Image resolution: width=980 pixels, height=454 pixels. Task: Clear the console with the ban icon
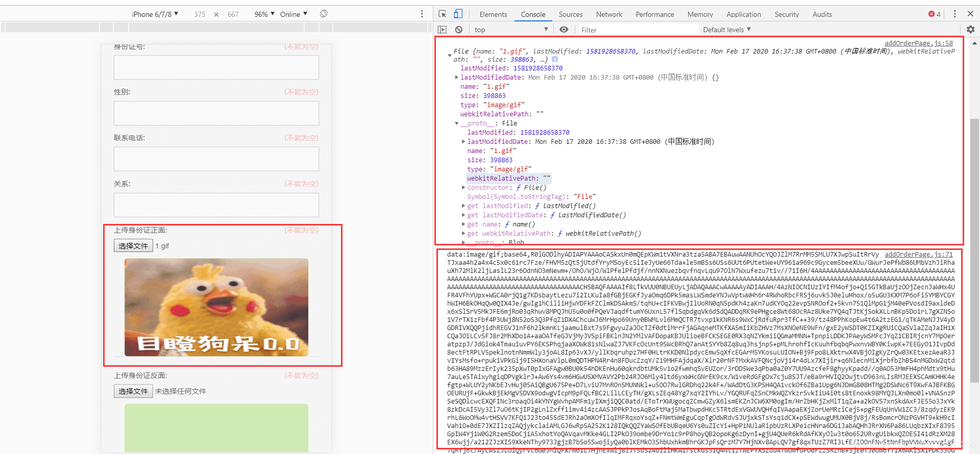tap(459, 30)
